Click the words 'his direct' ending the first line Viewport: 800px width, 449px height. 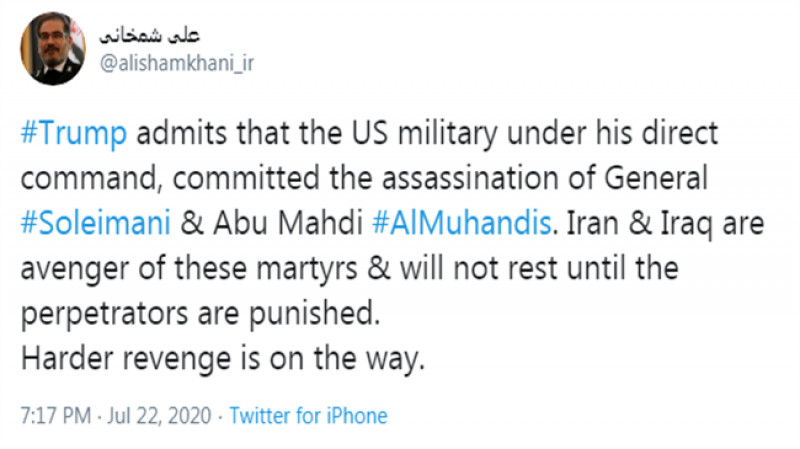657,133
